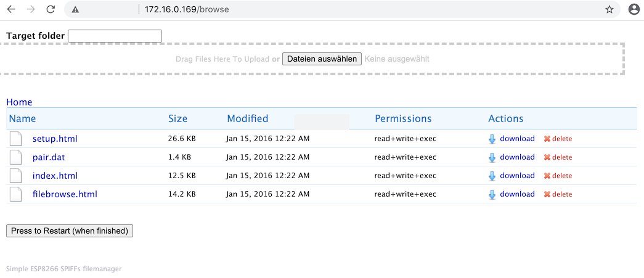Click the modified date of index.html
This screenshot has height=278, width=644.
[x=268, y=176]
